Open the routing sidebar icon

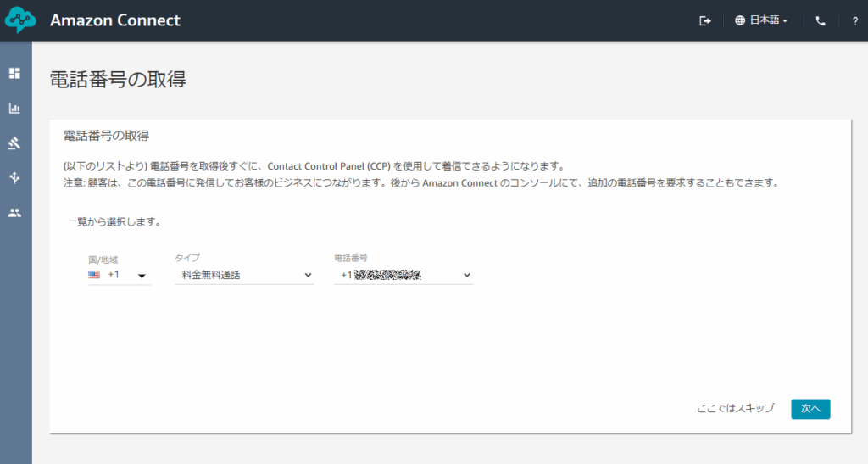coord(15,178)
